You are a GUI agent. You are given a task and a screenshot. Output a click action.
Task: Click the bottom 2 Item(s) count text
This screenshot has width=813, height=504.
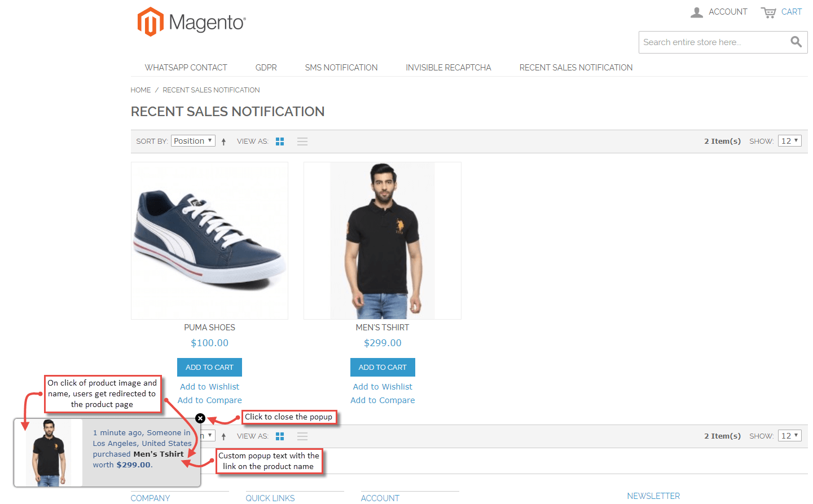point(722,436)
